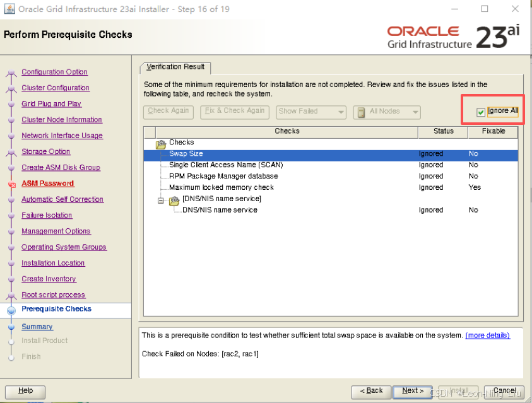532x403 pixels.
Task: Select RPM Package Manager database row
Action: click(331, 176)
